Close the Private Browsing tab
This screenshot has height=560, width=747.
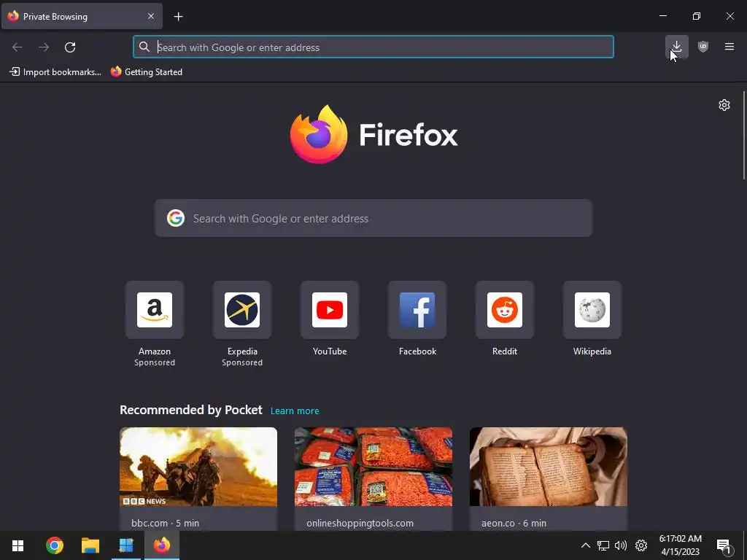click(151, 16)
